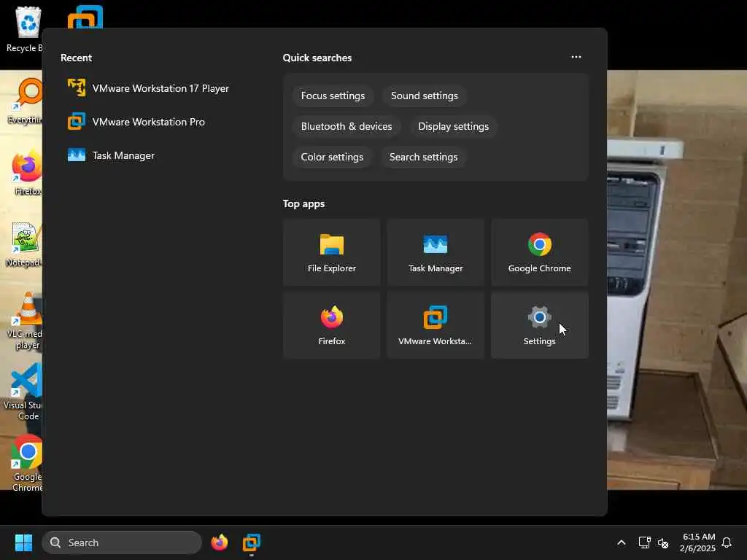The height and width of the screenshot is (560, 747).
Task: Open Firefox from the taskbar
Action: pyautogui.click(x=219, y=542)
